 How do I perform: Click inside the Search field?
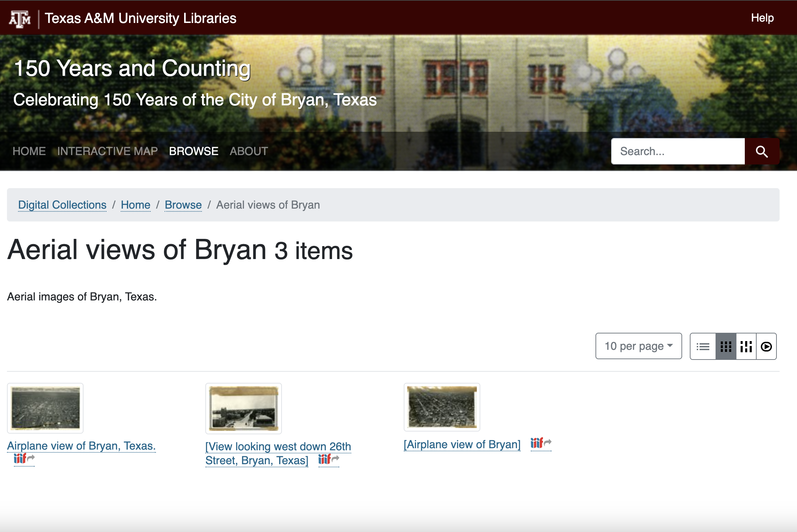[677, 151]
